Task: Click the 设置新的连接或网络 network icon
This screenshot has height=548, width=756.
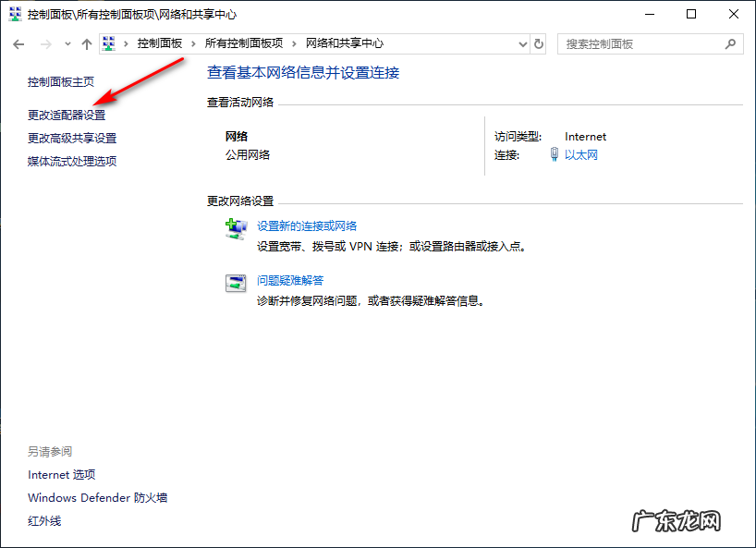Action: click(x=234, y=227)
